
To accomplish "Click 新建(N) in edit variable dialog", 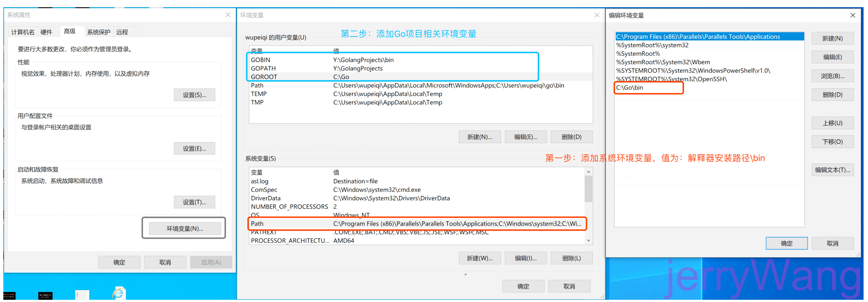I will [832, 39].
